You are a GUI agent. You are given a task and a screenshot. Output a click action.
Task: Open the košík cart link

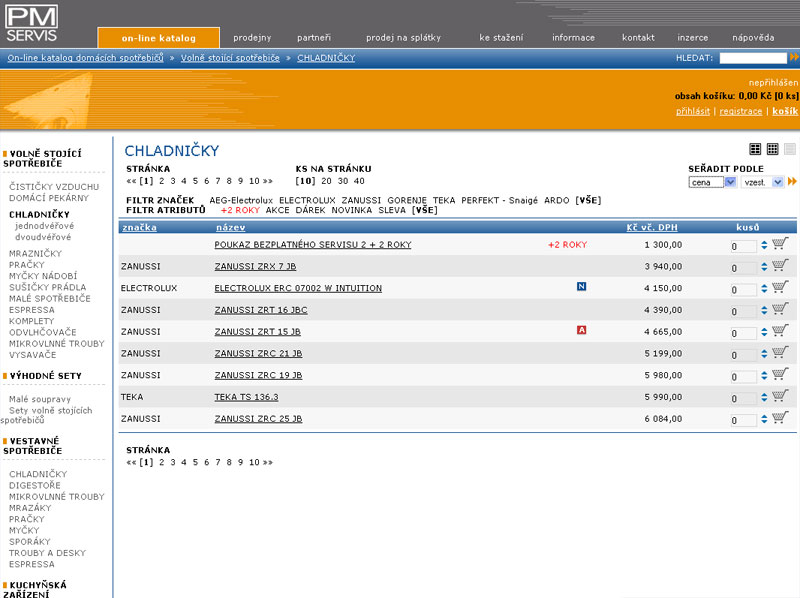[x=785, y=111]
